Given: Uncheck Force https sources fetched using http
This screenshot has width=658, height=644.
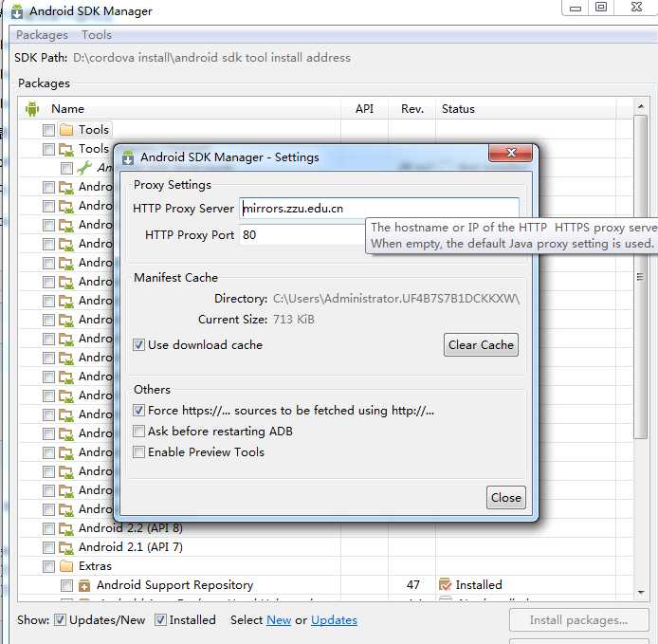Looking at the screenshot, I should coord(139,410).
